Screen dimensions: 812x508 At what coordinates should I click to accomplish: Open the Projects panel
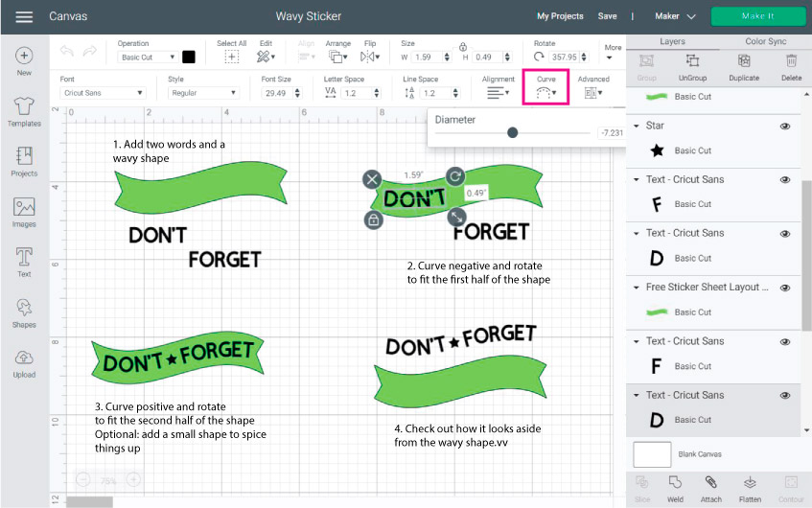click(24, 162)
